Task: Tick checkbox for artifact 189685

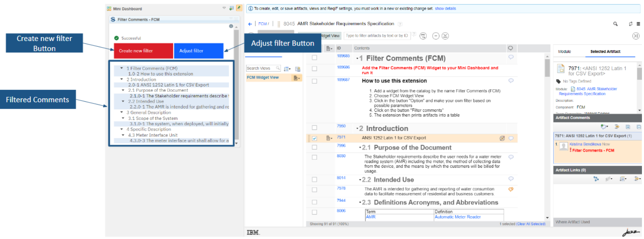Action: point(315,58)
